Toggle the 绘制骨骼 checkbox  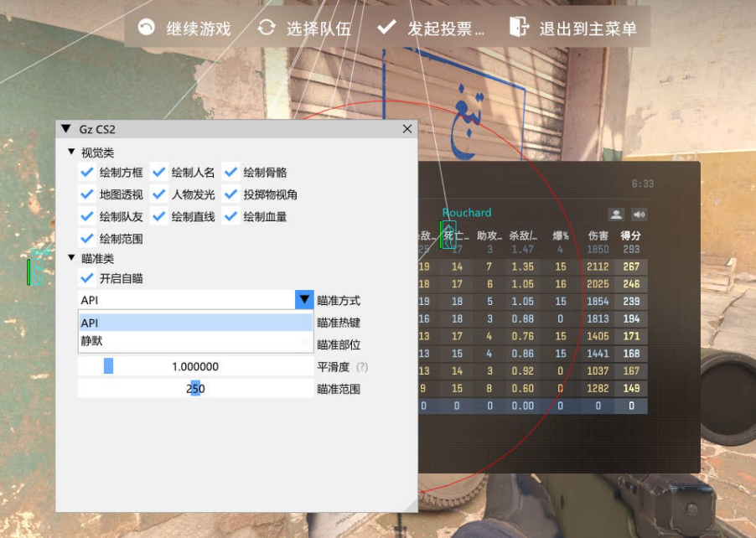(x=230, y=172)
